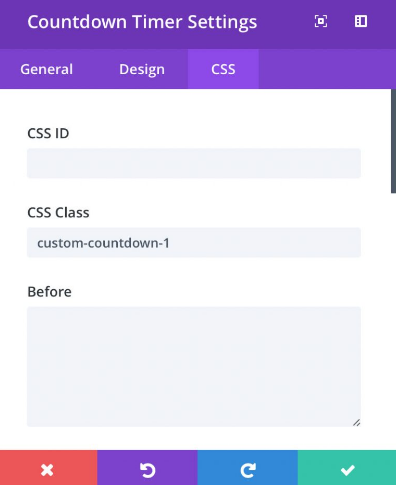This screenshot has height=485, width=396.
Task: Click the blank area below the Before textarea
Action: click(x=194, y=438)
